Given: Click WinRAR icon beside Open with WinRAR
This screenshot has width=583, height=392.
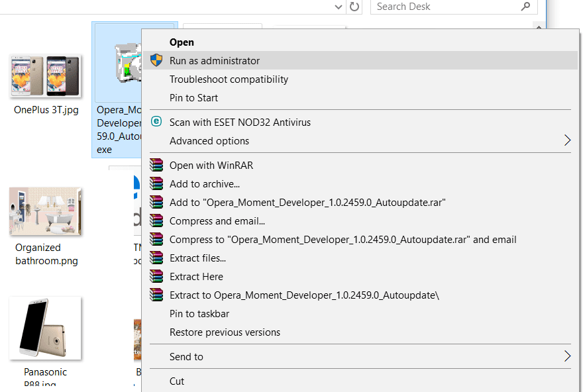Looking at the screenshot, I should pyautogui.click(x=156, y=165).
